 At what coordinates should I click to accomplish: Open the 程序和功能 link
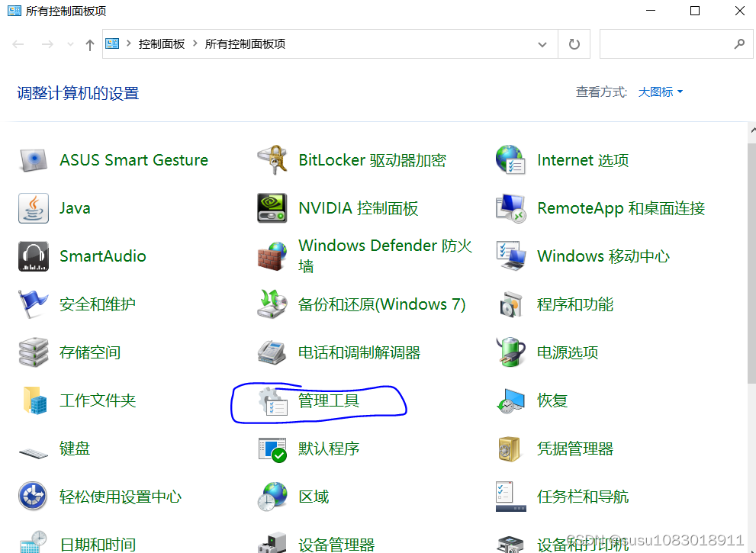pos(575,304)
